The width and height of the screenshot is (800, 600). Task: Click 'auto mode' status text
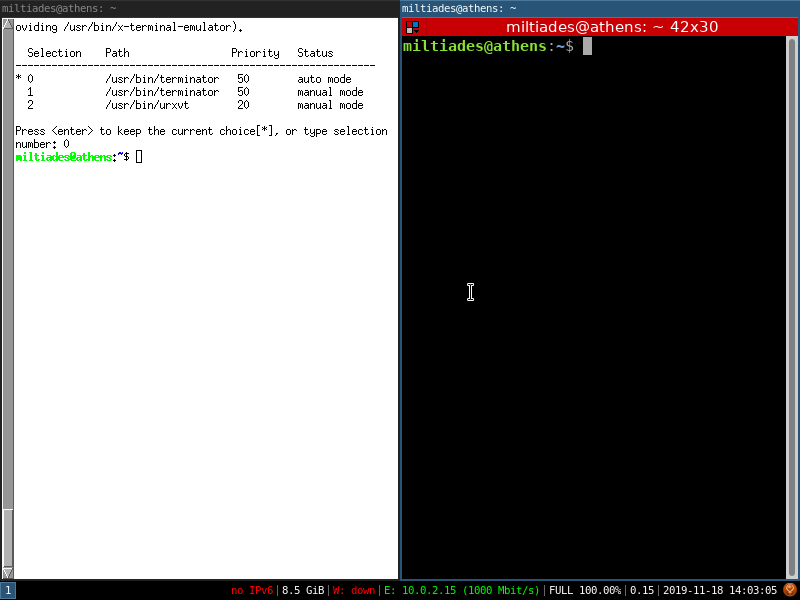(x=324, y=79)
